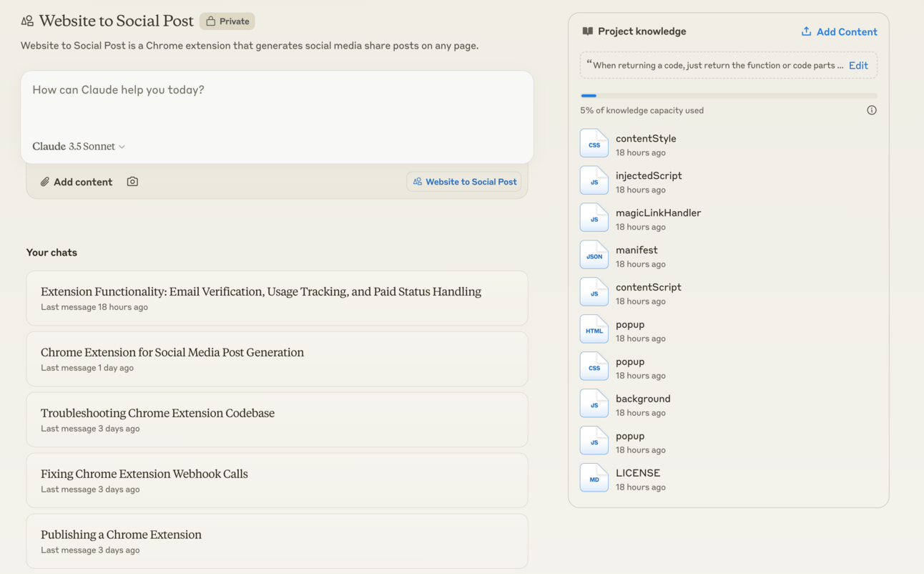Click Add content paperclip button
Viewport: 924px width, 574px height.
(x=76, y=182)
